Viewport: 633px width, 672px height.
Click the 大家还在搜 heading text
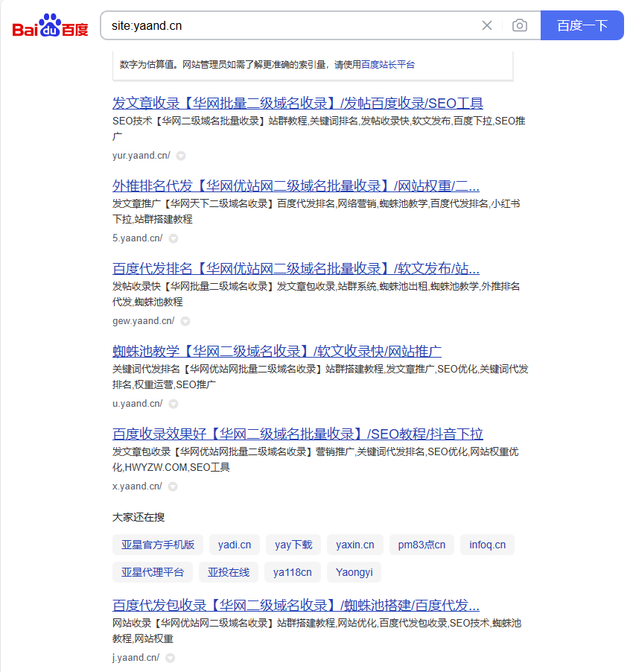click(139, 517)
